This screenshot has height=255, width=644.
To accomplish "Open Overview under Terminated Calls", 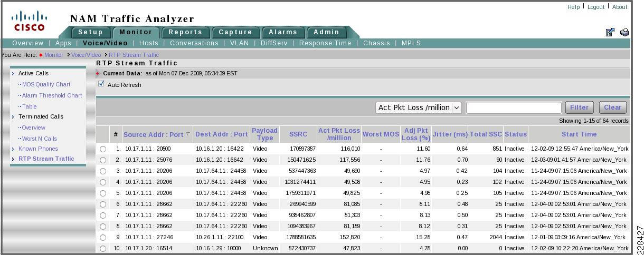I will click(34, 127).
